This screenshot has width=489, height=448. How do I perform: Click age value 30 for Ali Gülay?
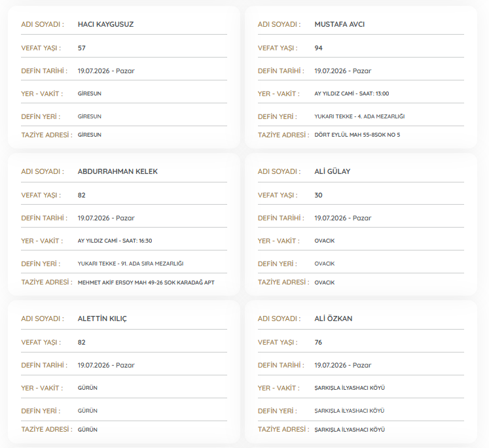pyautogui.click(x=318, y=195)
